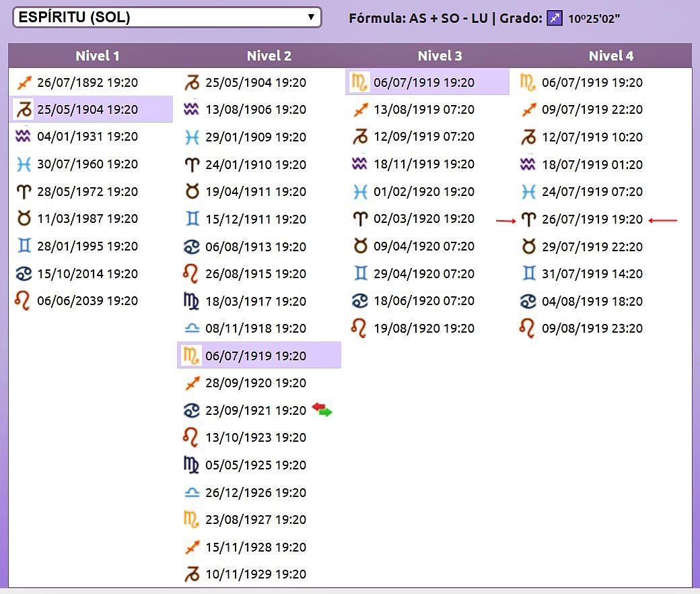The height and width of the screenshot is (594, 700).
Task: Select date 09/08/1919 23:20 in Nivel 4
Action: tap(592, 329)
